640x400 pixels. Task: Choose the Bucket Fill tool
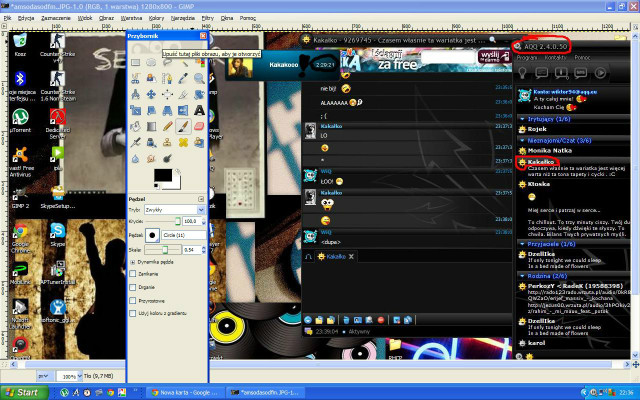click(x=135, y=127)
